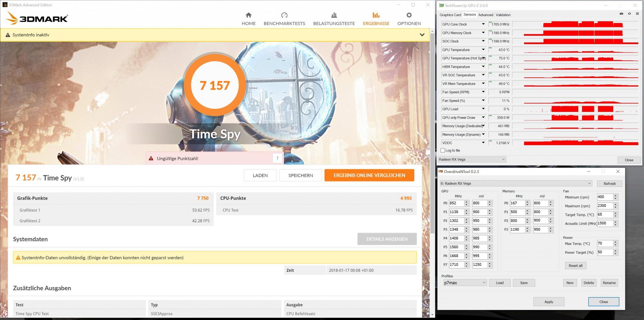This screenshot has height=320, width=644.
Task: Click the Memory P3 MHz field
Action: (518, 229)
